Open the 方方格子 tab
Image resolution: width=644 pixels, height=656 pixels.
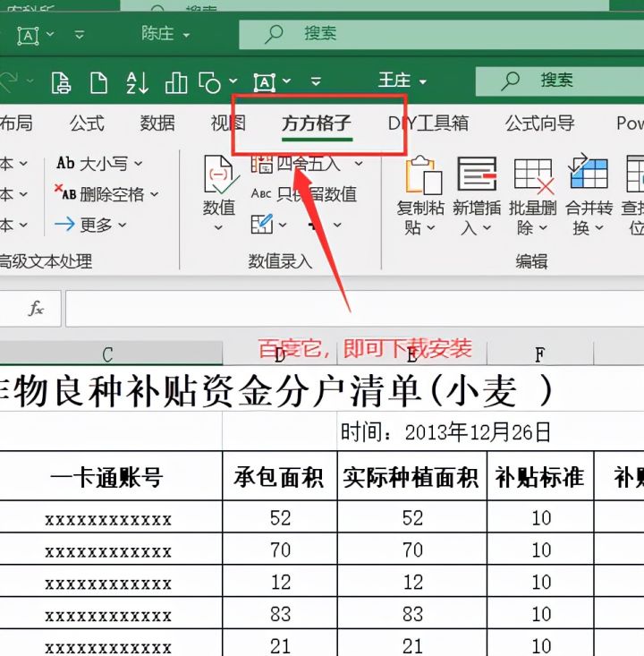click(317, 124)
